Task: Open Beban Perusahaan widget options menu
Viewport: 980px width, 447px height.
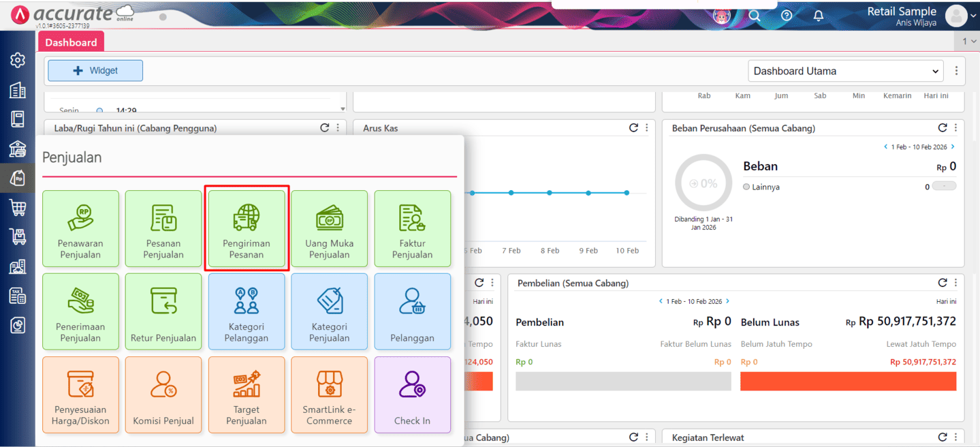Action: coord(956,128)
